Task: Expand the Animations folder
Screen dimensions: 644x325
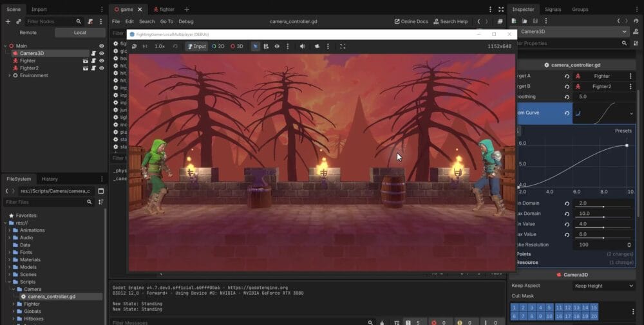Action: click(x=10, y=230)
